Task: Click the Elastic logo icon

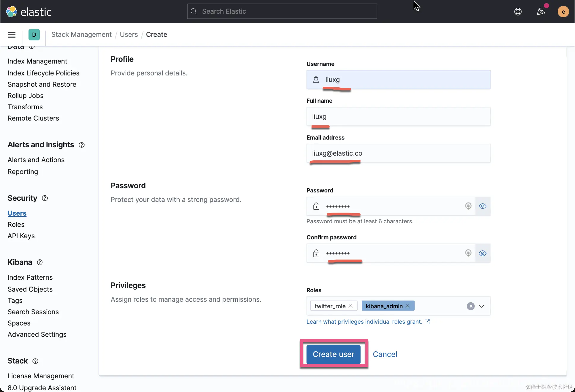Action: [12, 12]
